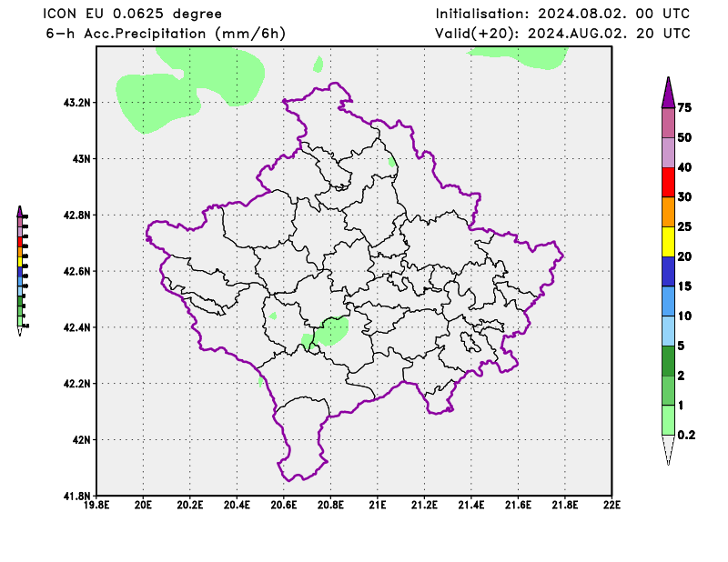Click the 20.2E longitude label

(190, 505)
